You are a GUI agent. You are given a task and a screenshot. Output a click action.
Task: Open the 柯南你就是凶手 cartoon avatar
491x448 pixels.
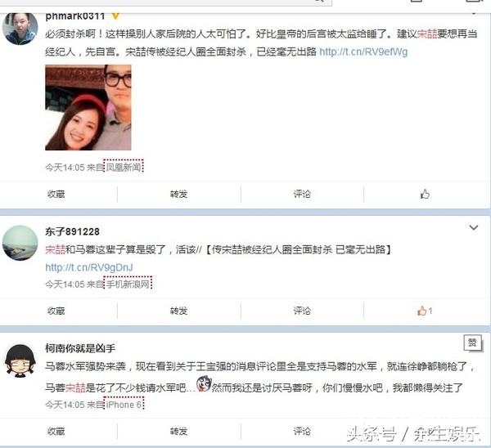[20, 361]
